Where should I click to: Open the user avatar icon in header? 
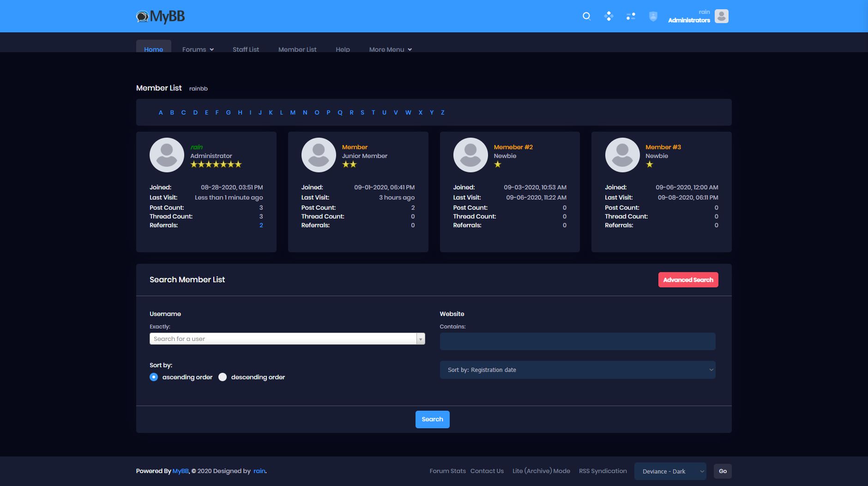[x=721, y=16]
